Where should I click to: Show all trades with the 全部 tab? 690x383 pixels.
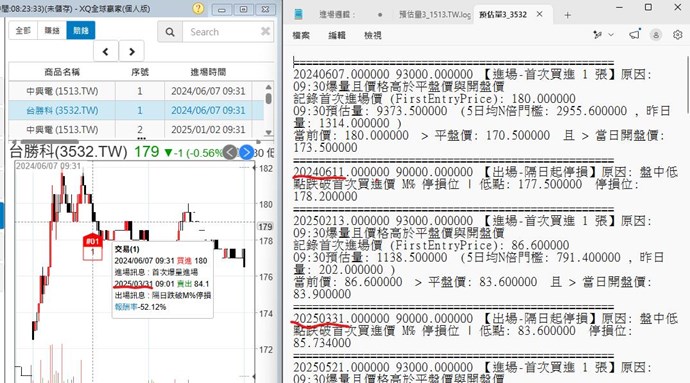(x=23, y=30)
